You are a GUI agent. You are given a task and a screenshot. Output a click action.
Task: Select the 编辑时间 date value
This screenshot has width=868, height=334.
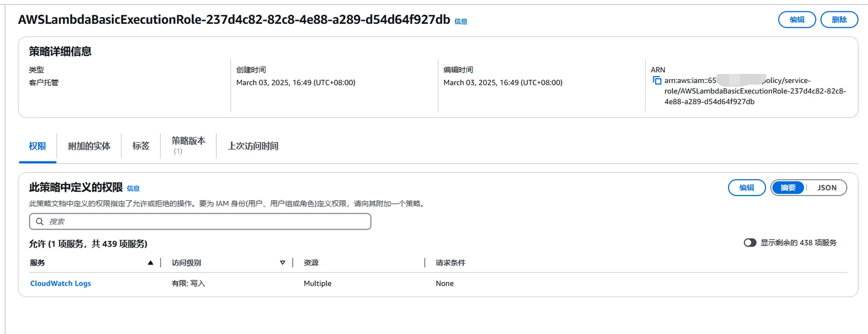click(503, 83)
